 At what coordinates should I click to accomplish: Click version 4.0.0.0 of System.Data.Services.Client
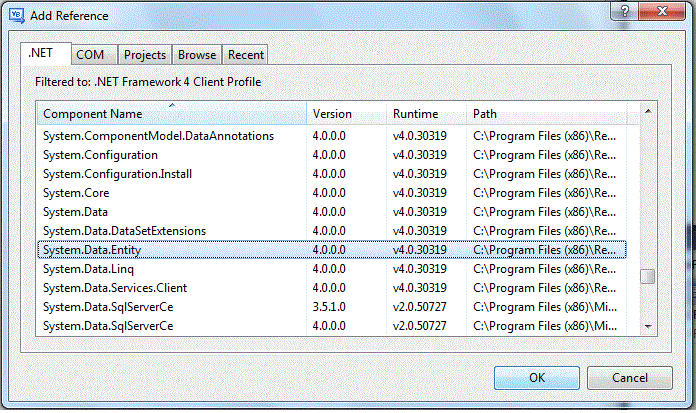point(329,288)
